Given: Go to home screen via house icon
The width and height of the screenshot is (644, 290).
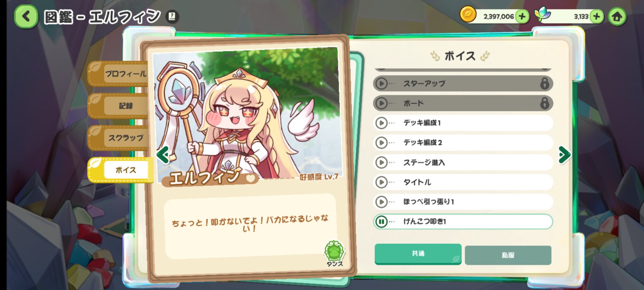Looking at the screenshot, I should 617,17.
